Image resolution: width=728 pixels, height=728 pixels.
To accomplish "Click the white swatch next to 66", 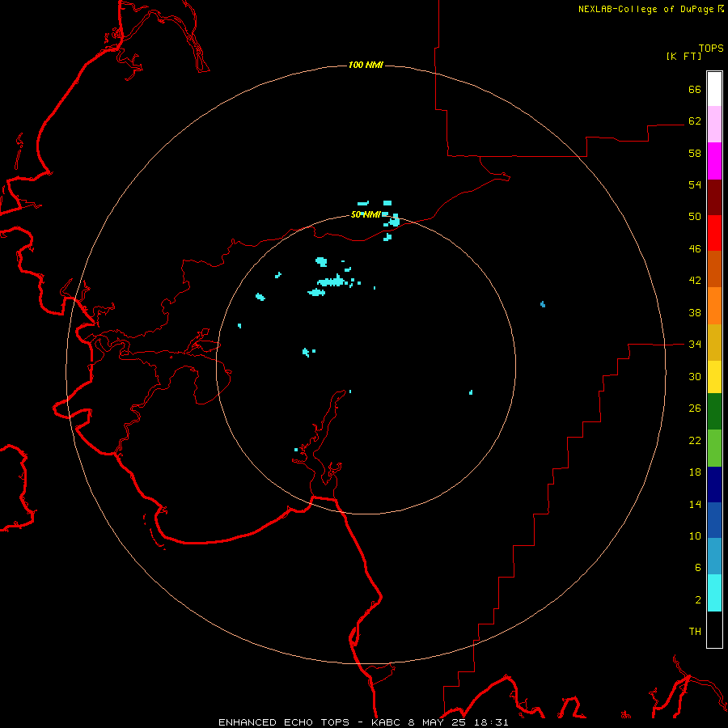I will coord(714,89).
